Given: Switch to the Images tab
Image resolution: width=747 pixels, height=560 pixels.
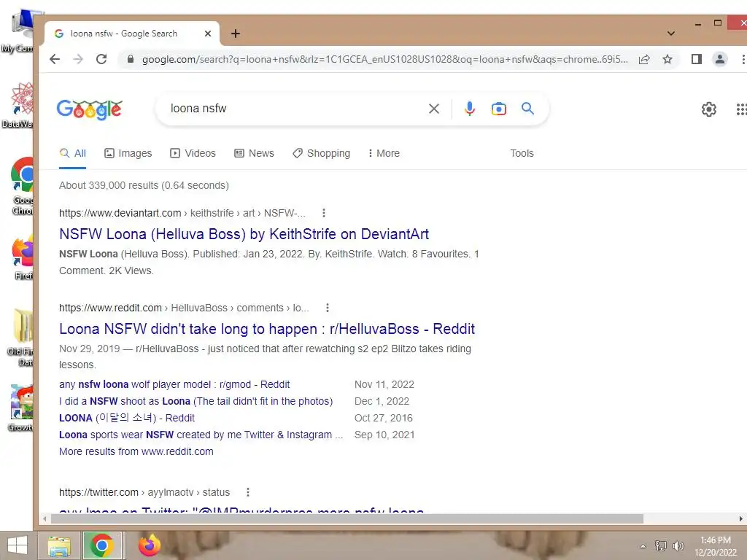Looking at the screenshot, I should 128,153.
